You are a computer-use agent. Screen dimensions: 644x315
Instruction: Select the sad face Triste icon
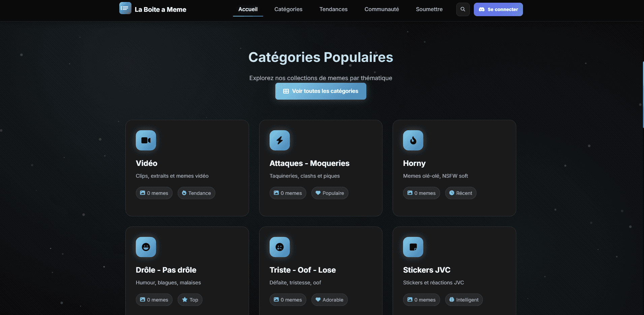coord(279,247)
